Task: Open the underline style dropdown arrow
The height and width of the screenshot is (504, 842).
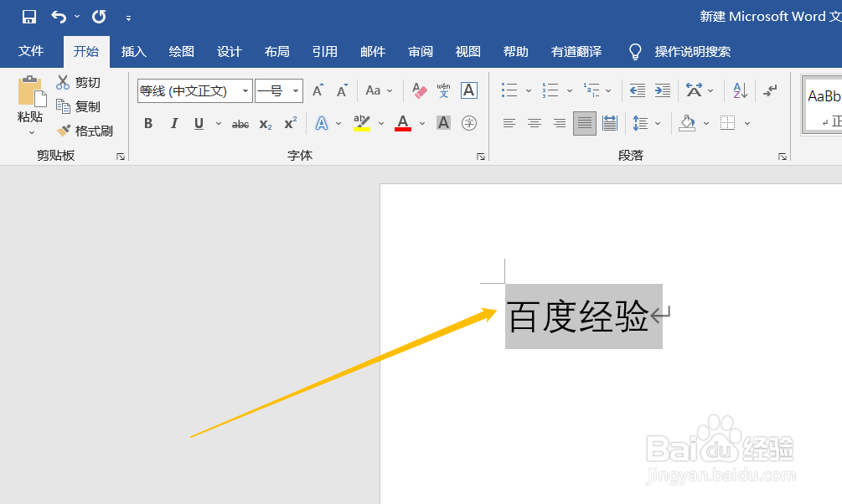Action: pos(219,123)
